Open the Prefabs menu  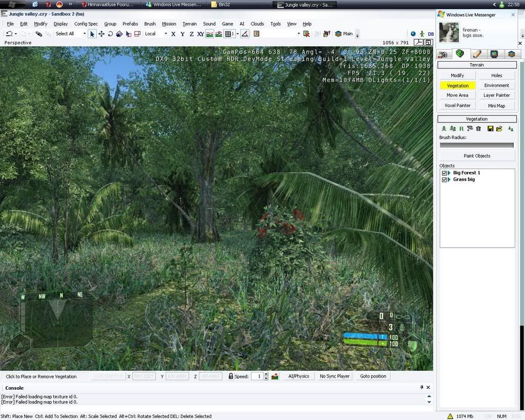[x=130, y=24]
